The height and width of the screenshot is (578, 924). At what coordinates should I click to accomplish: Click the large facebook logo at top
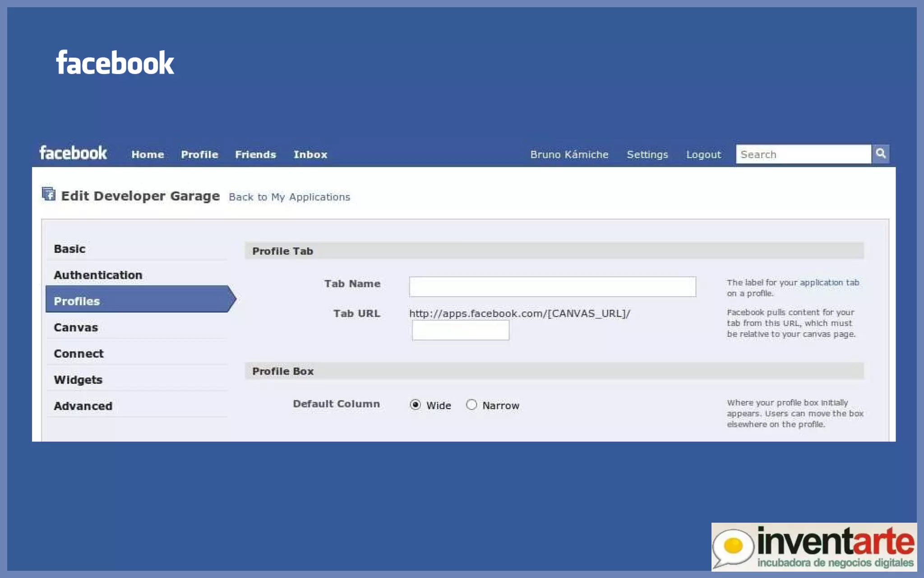pos(115,63)
